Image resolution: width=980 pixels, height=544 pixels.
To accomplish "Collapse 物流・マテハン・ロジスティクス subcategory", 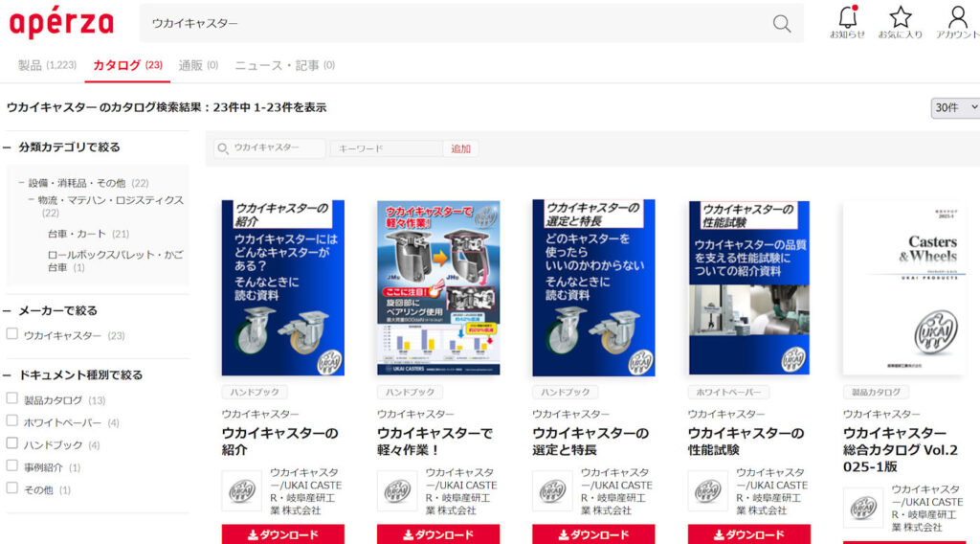I will point(32,200).
